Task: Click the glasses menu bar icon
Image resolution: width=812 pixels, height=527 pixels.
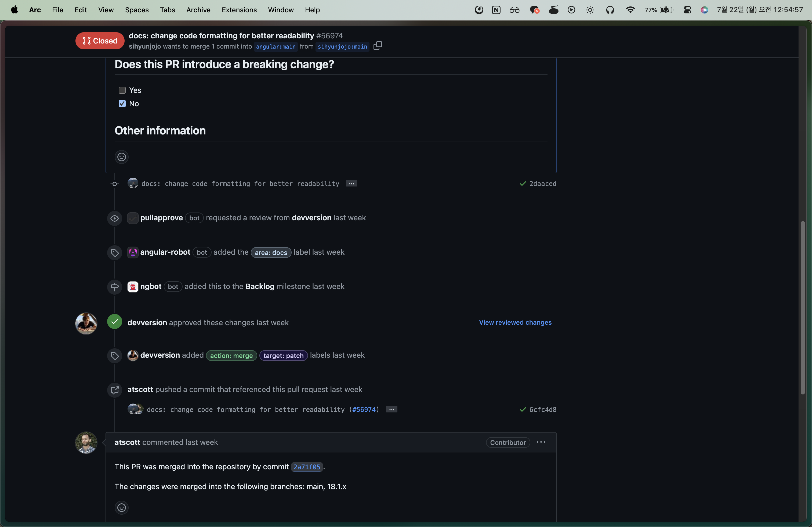Action: click(514, 10)
